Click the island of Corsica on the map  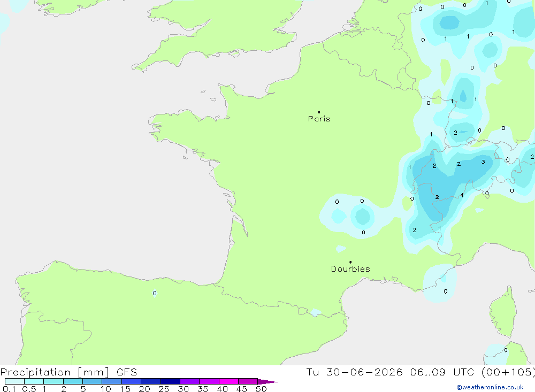[503, 312]
